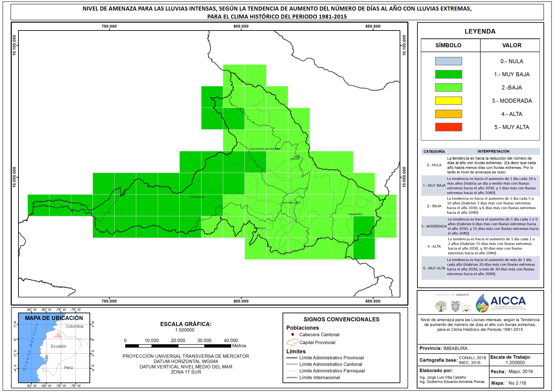This screenshot has height=392, width=554.
Task: Click the Capital Provincial outline symbol
Action: pos(292,342)
